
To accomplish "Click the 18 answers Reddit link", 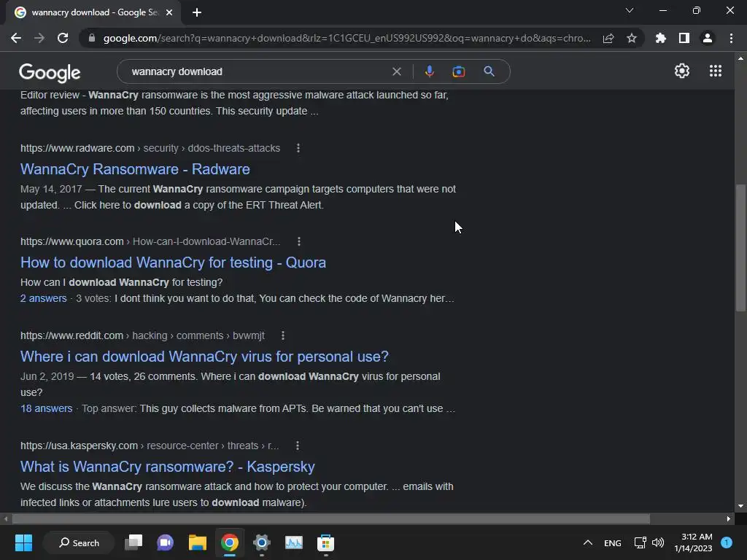I will (46, 408).
